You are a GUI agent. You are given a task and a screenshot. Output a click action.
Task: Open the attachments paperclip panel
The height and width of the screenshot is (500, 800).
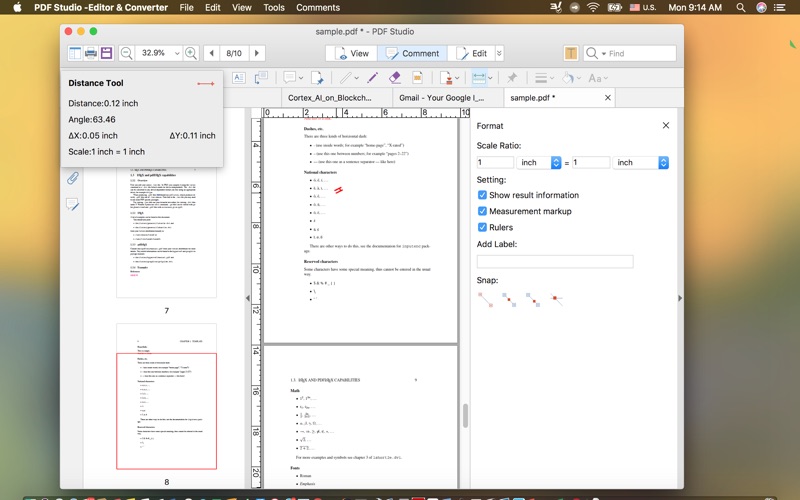(x=73, y=178)
